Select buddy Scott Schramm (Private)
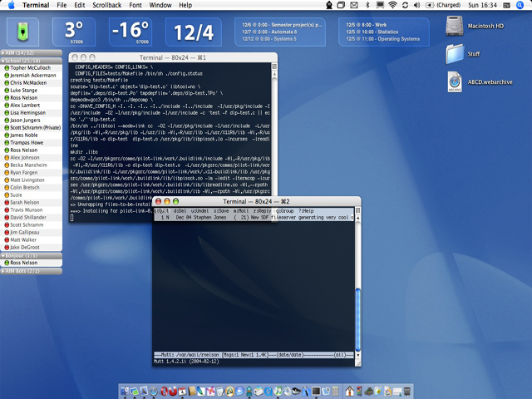The image size is (532, 399). [x=35, y=127]
